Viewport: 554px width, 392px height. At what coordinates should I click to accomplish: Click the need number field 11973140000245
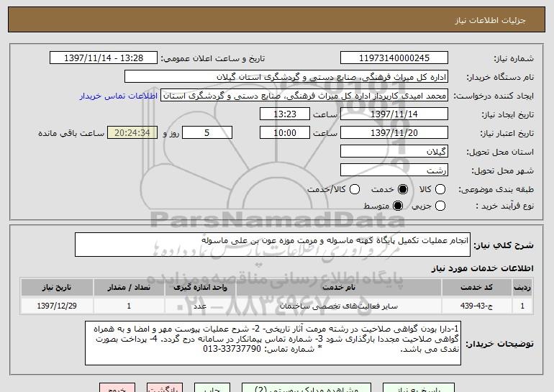click(x=394, y=58)
